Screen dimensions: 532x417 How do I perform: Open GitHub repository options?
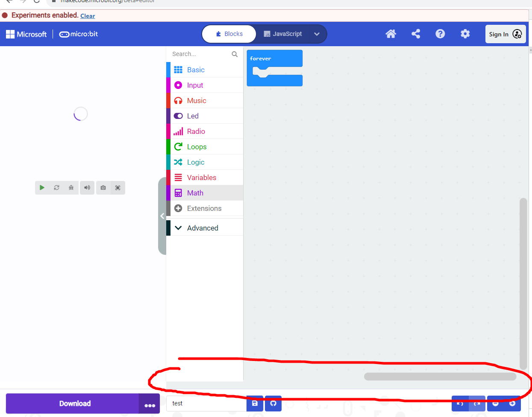tap(273, 403)
